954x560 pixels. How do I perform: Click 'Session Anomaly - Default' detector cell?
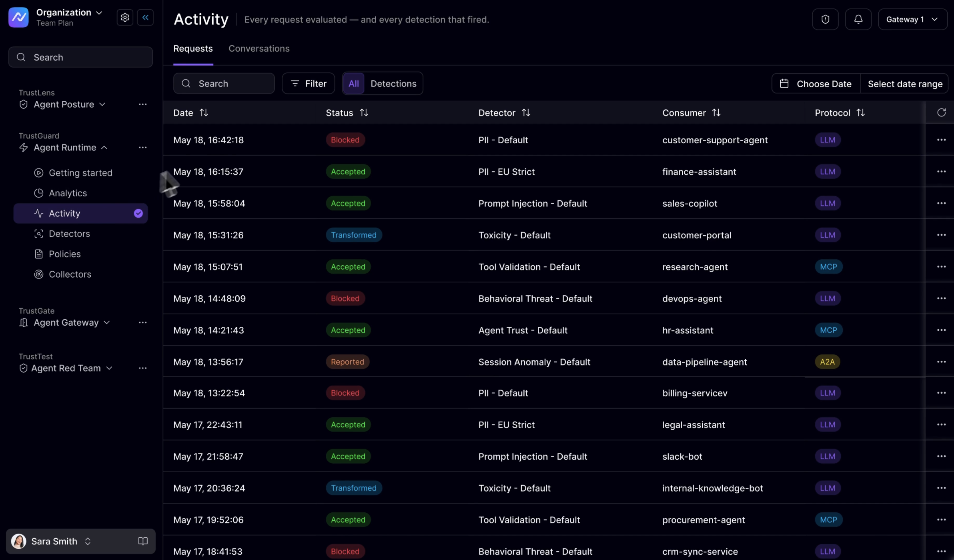[x=534, y=362]
